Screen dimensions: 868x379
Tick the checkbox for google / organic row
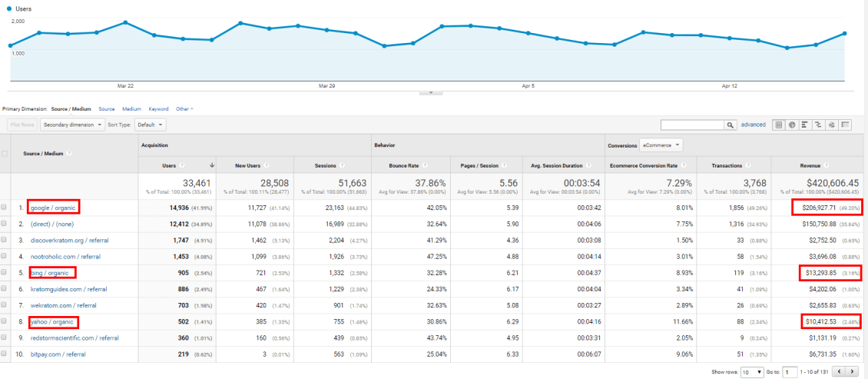[x=6, y=208]
